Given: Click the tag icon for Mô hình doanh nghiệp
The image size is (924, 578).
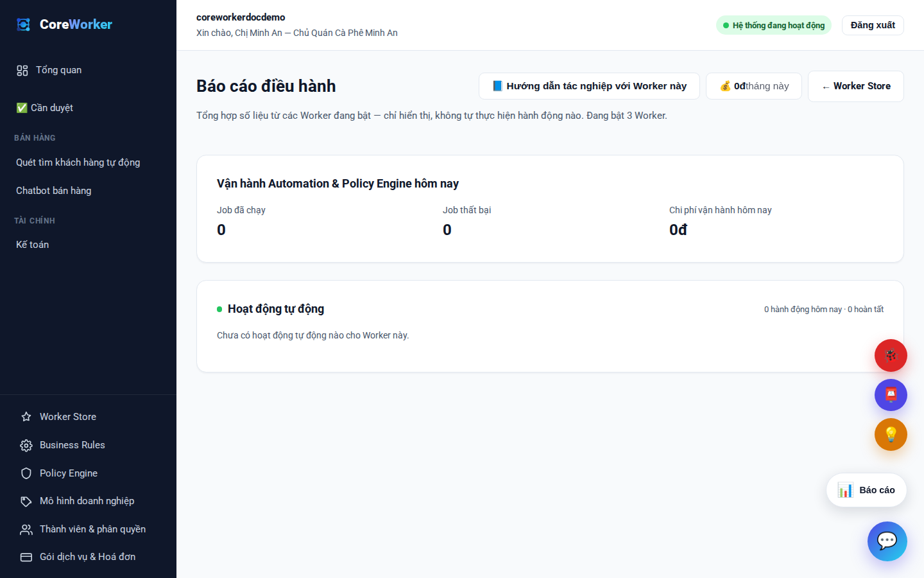Looking at the screenshot, I should [26, 501].
